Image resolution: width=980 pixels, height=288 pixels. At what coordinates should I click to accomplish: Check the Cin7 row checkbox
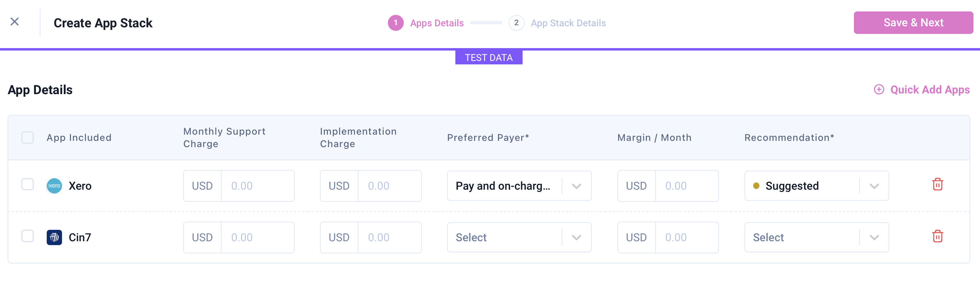27,236
